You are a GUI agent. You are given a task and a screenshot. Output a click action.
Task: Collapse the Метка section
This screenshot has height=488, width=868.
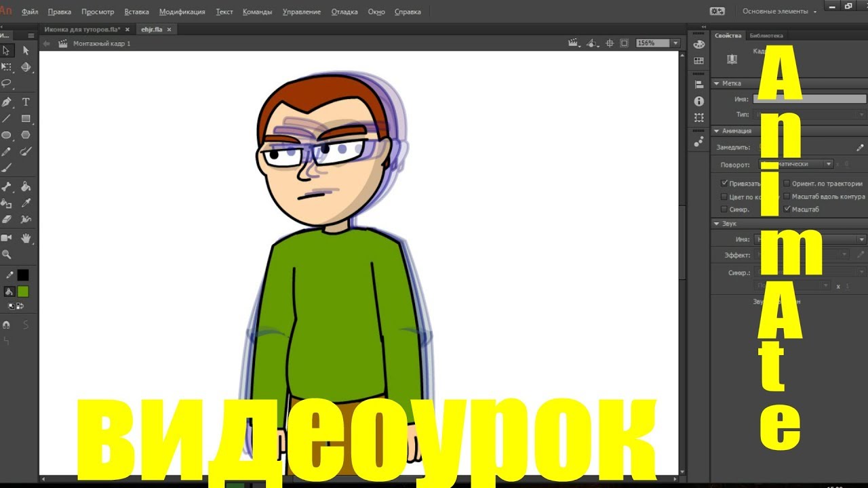[716, 83]
